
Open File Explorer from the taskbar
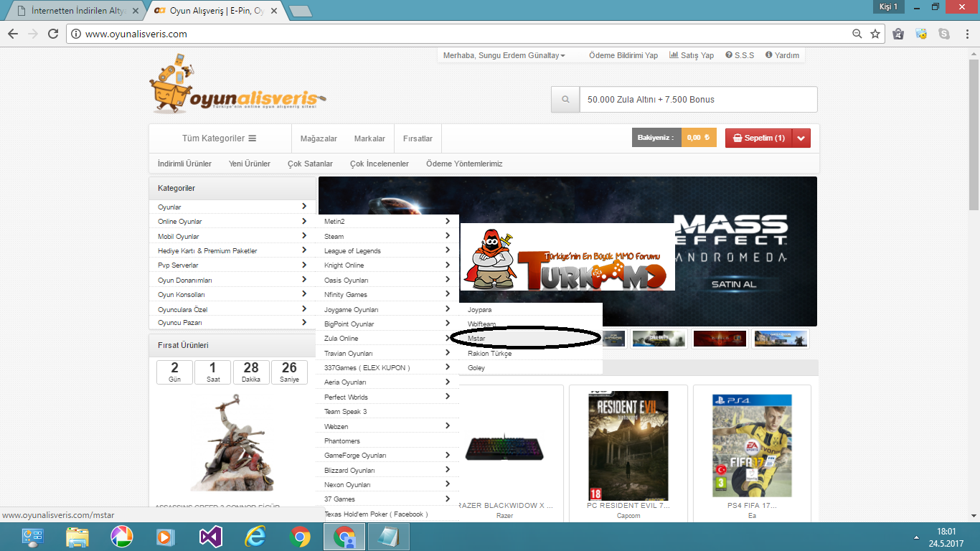click(77, 537)
